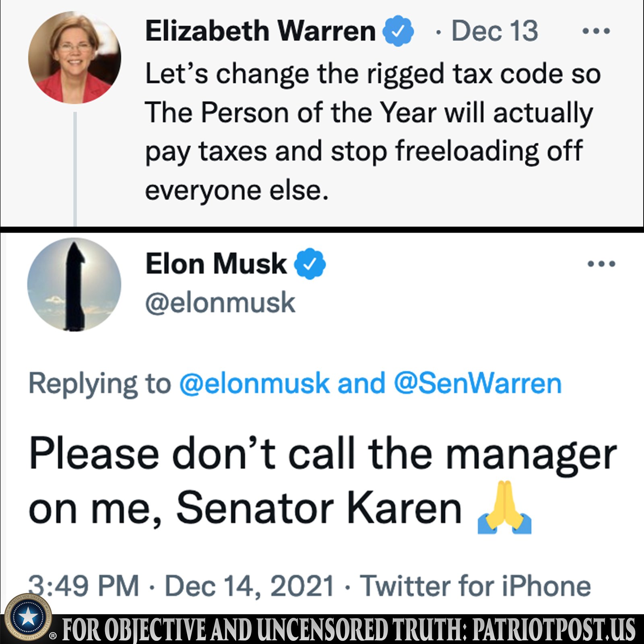Click the Dec 13 tweet date
Viewport: 644px width, 644px height.
[495, 31]
